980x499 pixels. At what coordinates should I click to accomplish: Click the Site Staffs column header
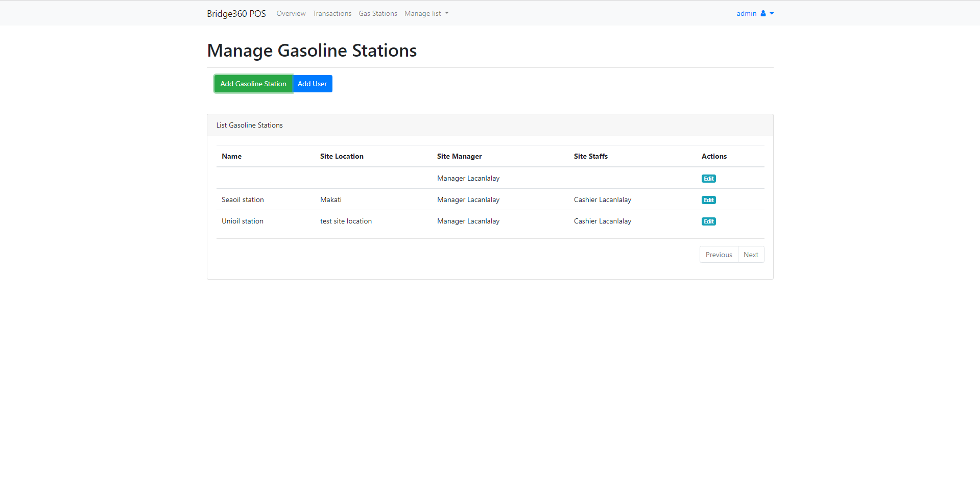591,156
